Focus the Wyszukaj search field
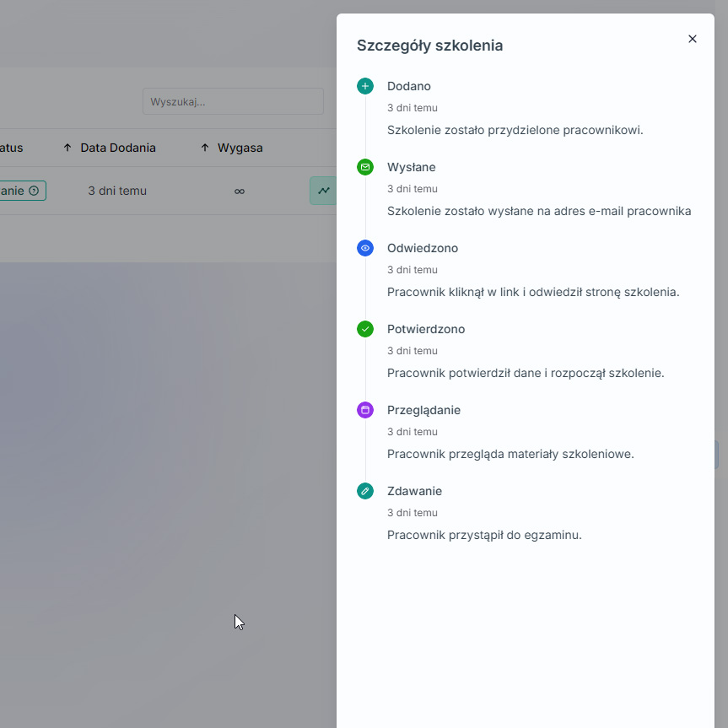The height and width of the screenshot is (728, 728). click(233, 101)
